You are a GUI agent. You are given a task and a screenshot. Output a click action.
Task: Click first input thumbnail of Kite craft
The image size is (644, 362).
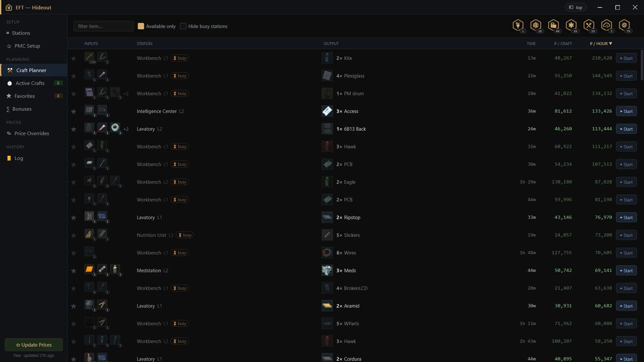pyautogui.click(x=89, y=57)
